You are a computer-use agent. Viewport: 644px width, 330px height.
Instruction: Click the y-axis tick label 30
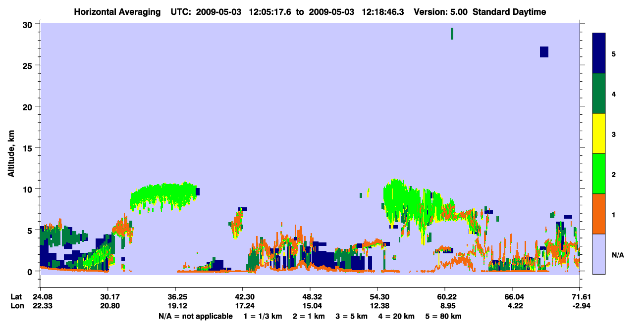(x=28, y=25)
